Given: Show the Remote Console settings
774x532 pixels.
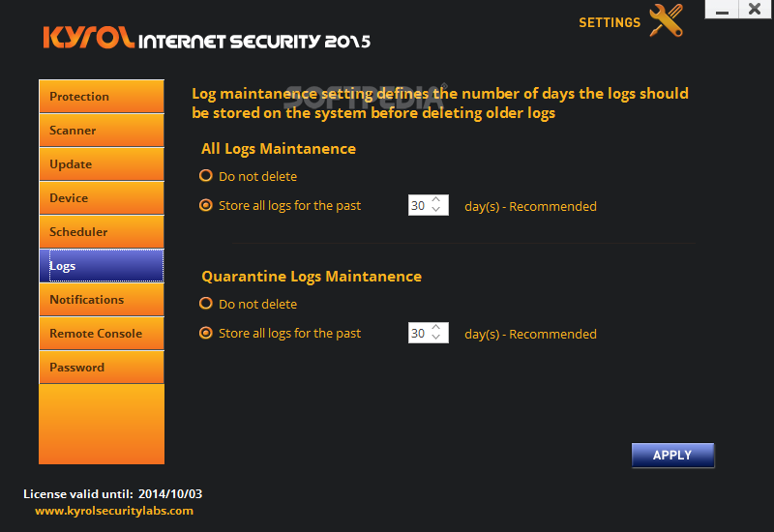Looking at the screenshot, I should click(102, 333).
